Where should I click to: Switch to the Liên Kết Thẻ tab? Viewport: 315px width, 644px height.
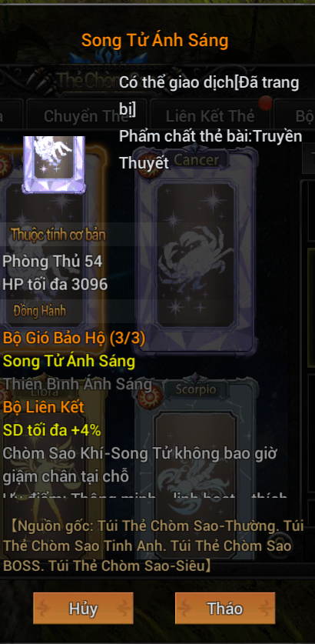(x=210, y=116)
